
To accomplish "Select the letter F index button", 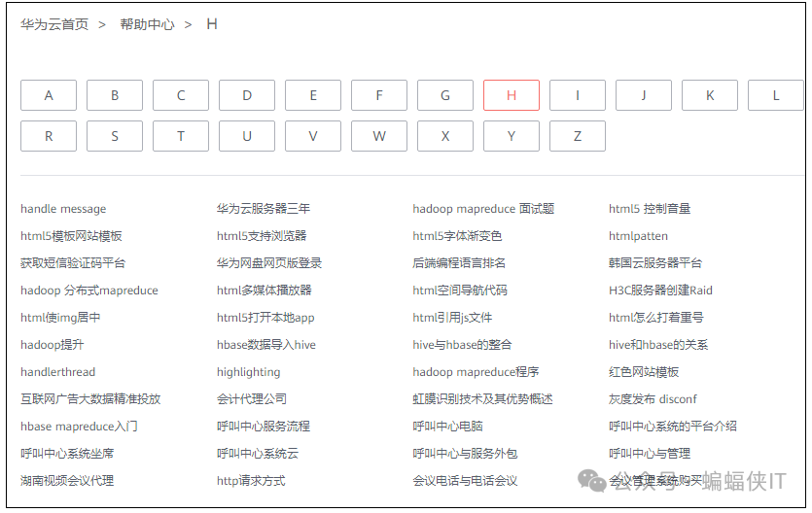I will pyautogui.click(x=379, y=95).
